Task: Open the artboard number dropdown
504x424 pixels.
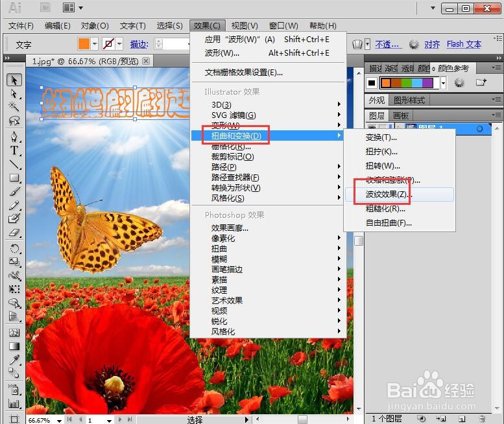Action: pyautogui.click(x=109, y=420)
